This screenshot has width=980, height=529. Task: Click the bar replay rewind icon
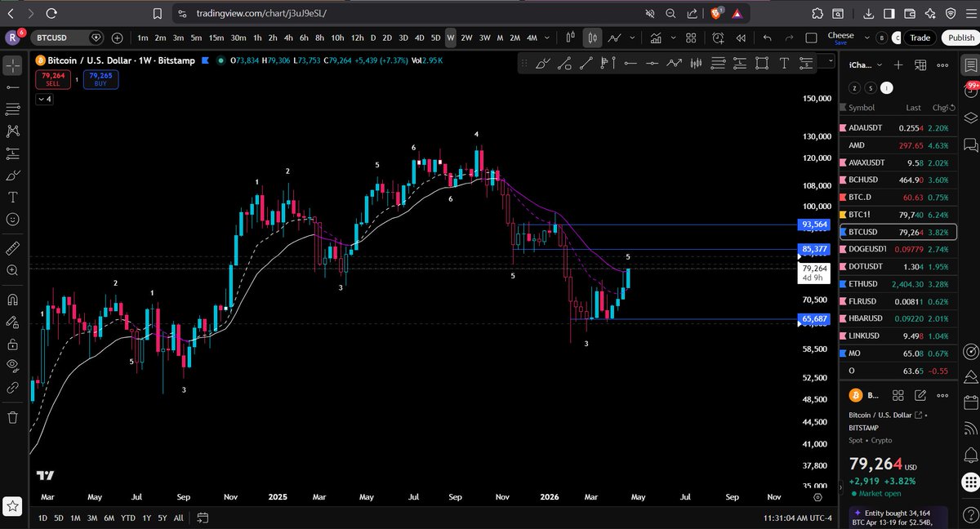coord(741,38)
